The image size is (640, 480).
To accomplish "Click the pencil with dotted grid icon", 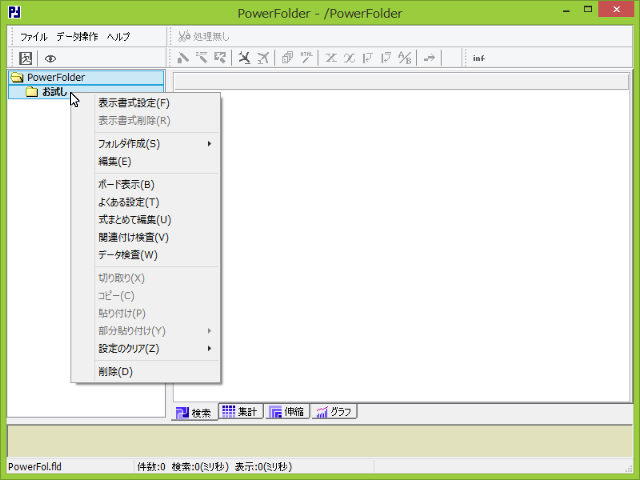I will point(201,58).
